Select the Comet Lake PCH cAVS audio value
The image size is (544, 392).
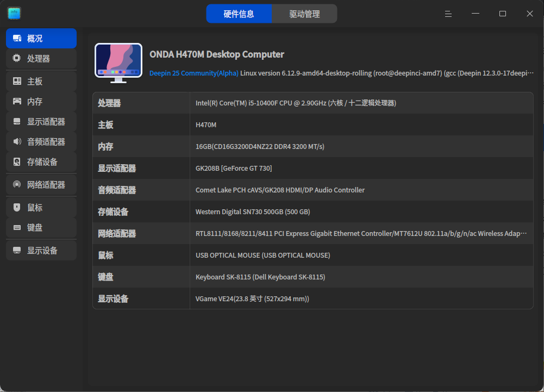[280, 190]
